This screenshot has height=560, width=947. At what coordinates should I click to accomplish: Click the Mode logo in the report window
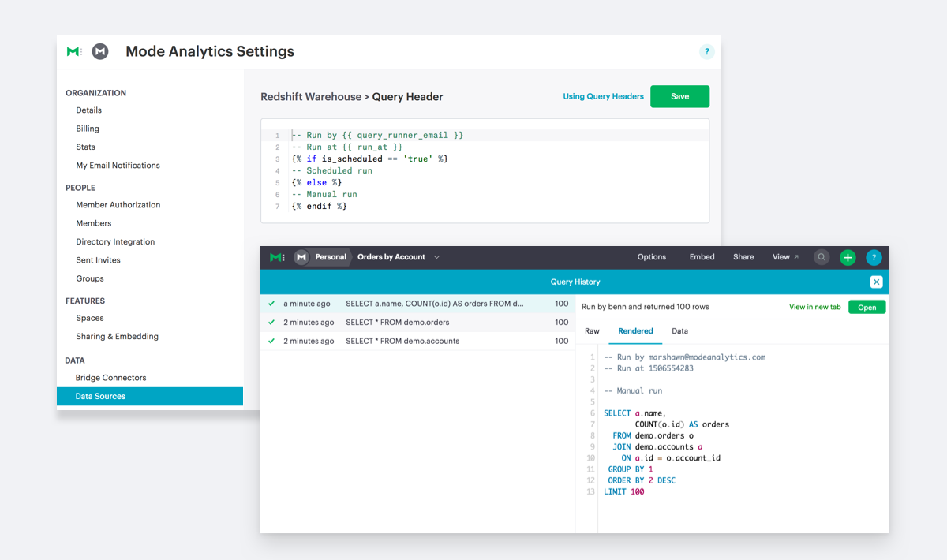tap(277, 257)
